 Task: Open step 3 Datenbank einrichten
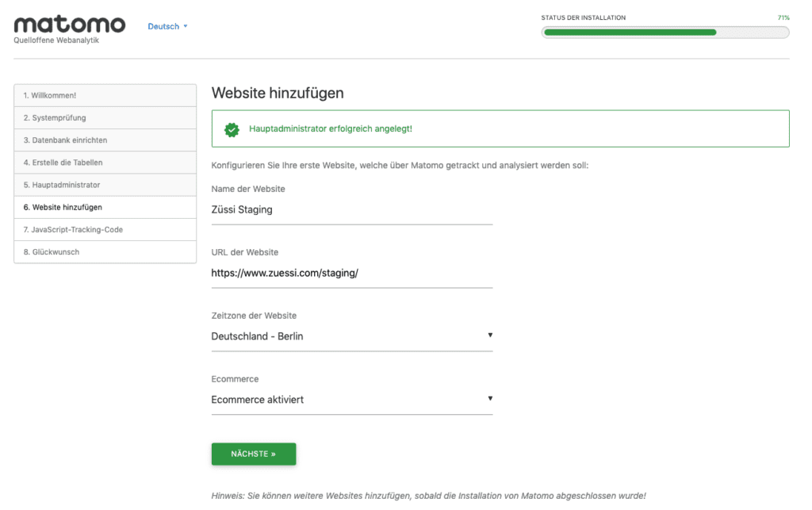click(105, 140)
